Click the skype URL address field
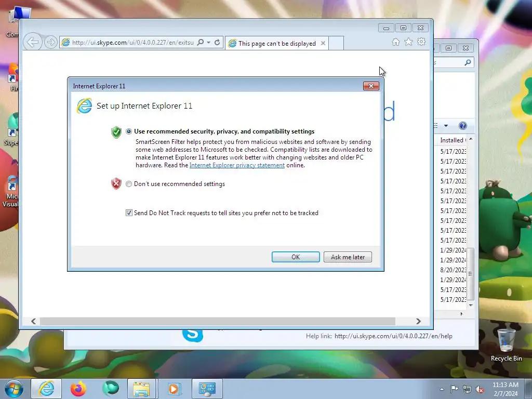 point(132,43)
